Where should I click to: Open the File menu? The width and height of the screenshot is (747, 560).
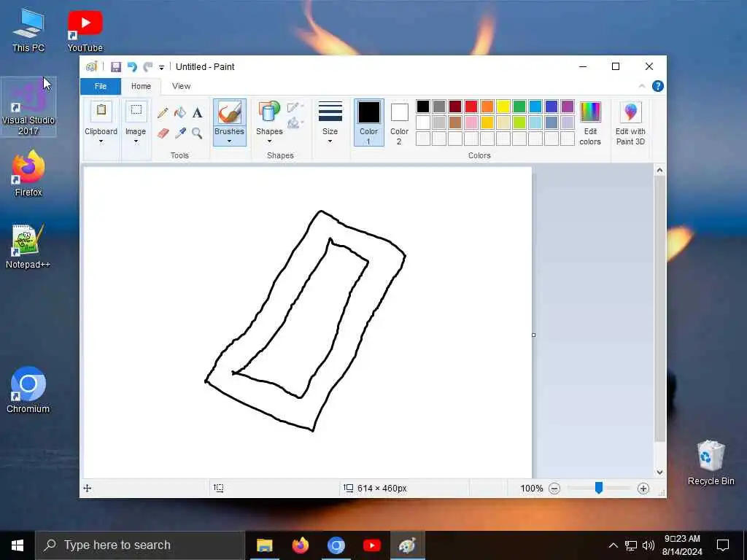(x=101, y=86)
